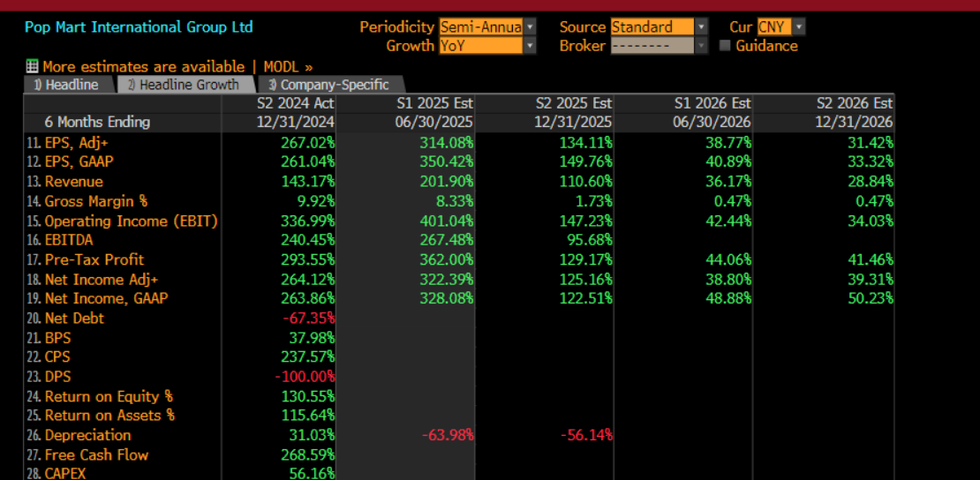The width and height of the screenshot is (980, 480).
Task: Click the S2 2024 Act column header
Action: tap(296, 103)
